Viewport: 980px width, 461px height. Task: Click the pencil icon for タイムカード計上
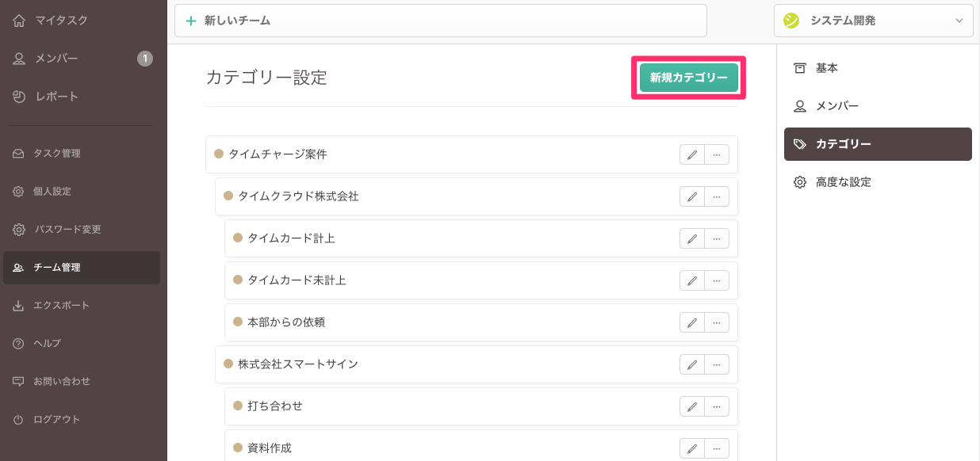click(x=692, y=238)
